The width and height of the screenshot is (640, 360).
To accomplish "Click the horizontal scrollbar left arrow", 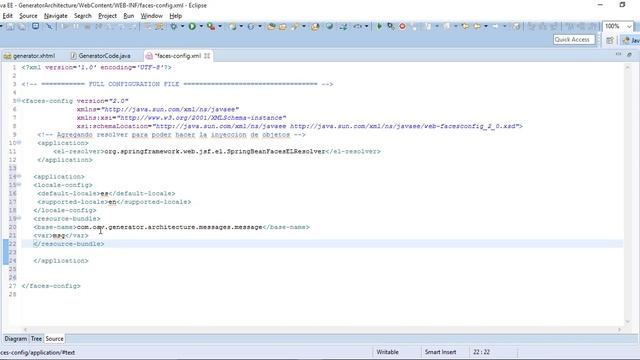I will coord(25,329).
